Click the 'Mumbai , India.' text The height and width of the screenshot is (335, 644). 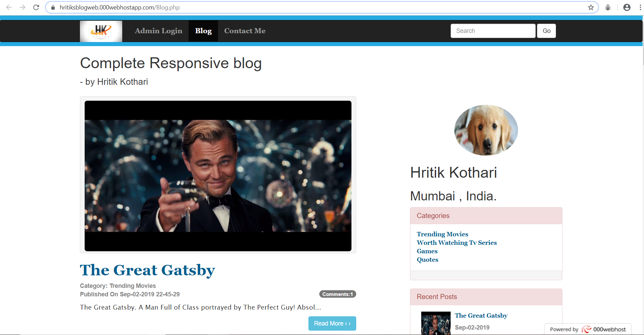453,196
